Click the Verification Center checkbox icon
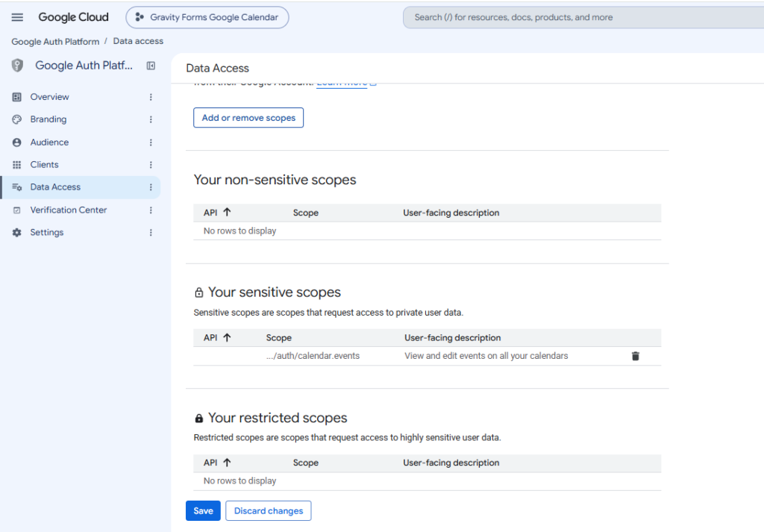The height and width of the screenshot is (532, 764). [16, 210]
